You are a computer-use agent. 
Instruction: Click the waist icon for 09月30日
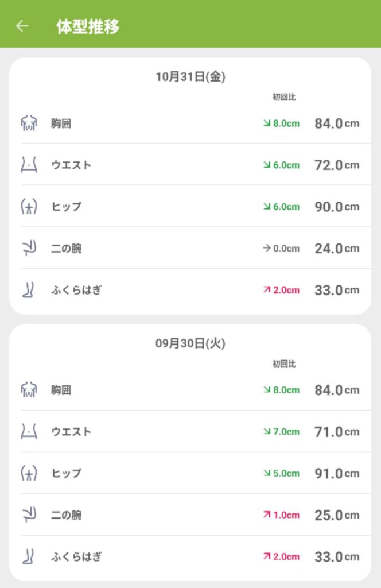coord(29,431)
